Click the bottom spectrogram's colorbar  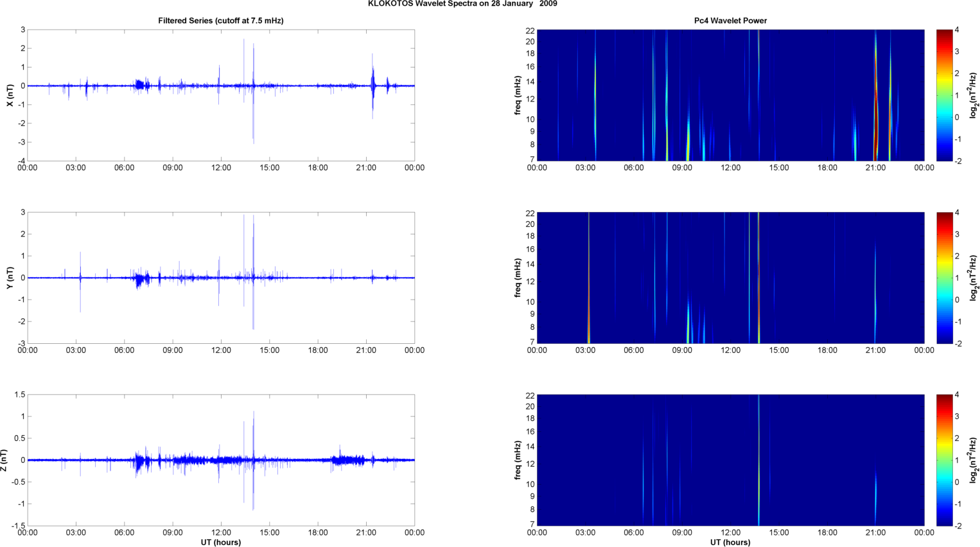point(944,460)
